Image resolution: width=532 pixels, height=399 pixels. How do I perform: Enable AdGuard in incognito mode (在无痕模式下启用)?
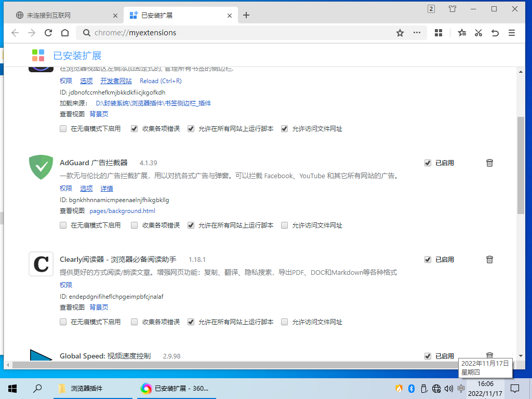coord(63,225)
